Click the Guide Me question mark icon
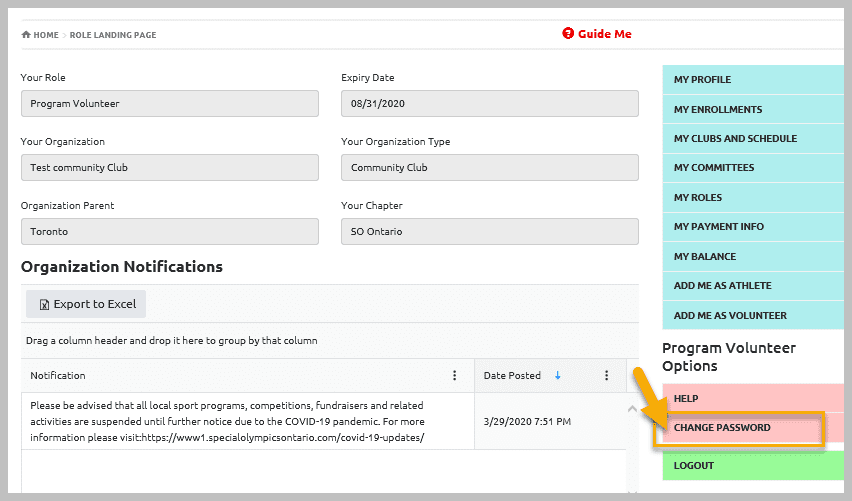The height and width of the screenshot is (501, 852). pyautogui.click(x=568, y=34)
